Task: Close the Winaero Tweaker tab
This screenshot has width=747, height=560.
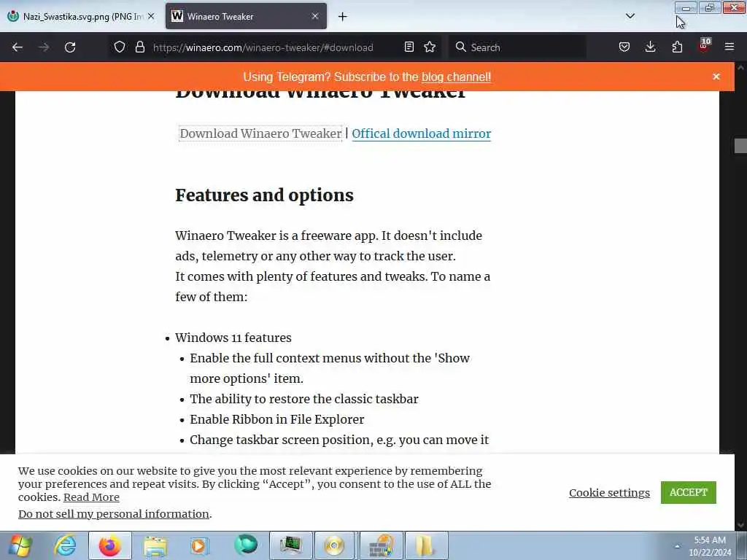Action: [315, 16]
